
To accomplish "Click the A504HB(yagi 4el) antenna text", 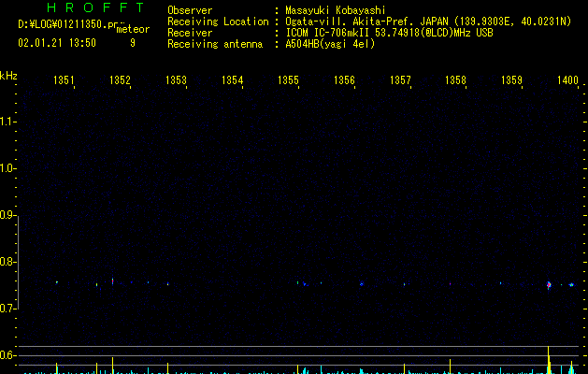I will pyautogui.click(x=330, y=44).
